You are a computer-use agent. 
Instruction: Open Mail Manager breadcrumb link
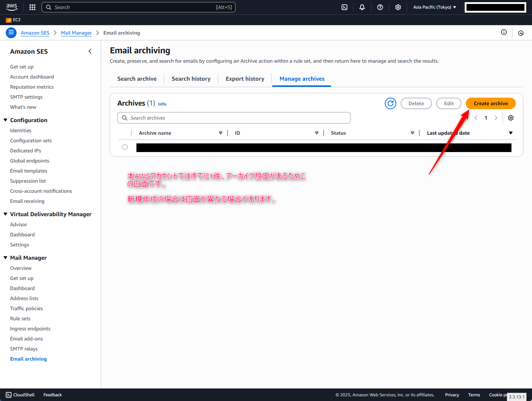point(76,33)
